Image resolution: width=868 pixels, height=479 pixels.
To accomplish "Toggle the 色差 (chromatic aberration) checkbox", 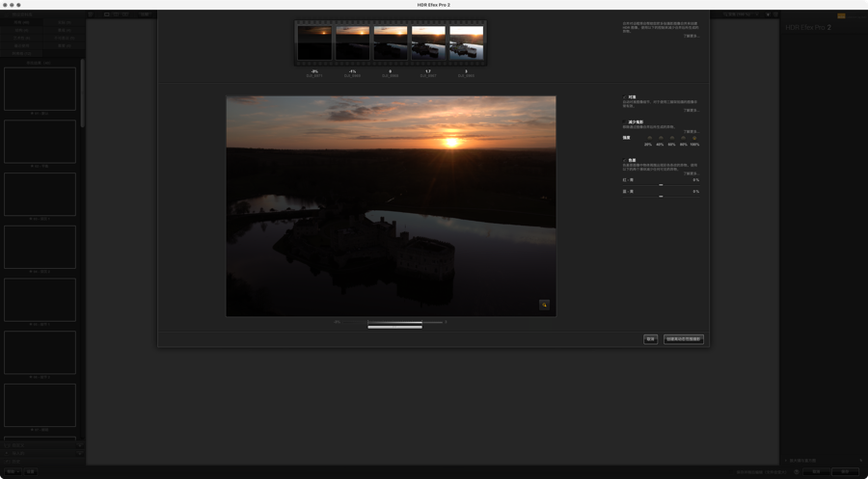I will 625,160.
